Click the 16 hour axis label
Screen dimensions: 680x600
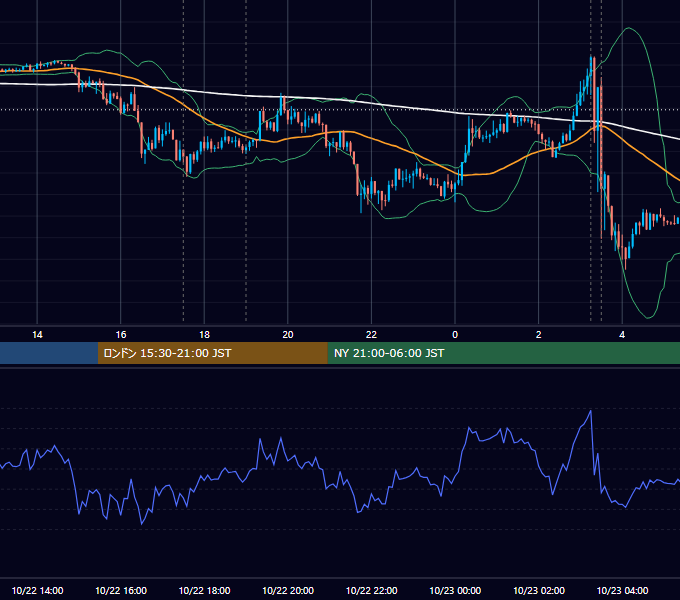121,335
